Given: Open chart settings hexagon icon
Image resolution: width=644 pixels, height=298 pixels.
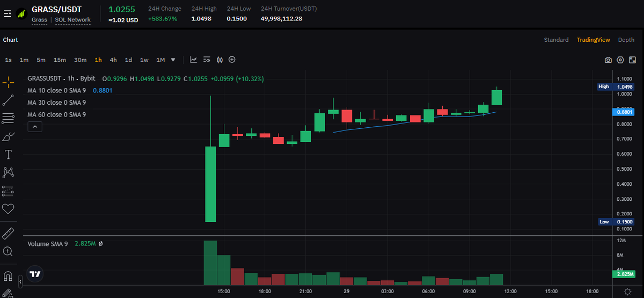Looking at the screenshot, I should pyautogui.click(x=620, y=60).
